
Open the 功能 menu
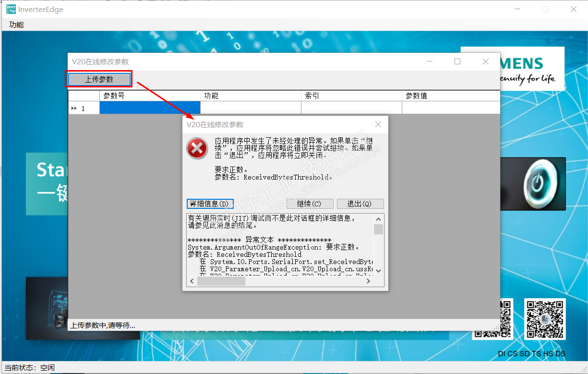pyautogui.click(x=16, y=24)
